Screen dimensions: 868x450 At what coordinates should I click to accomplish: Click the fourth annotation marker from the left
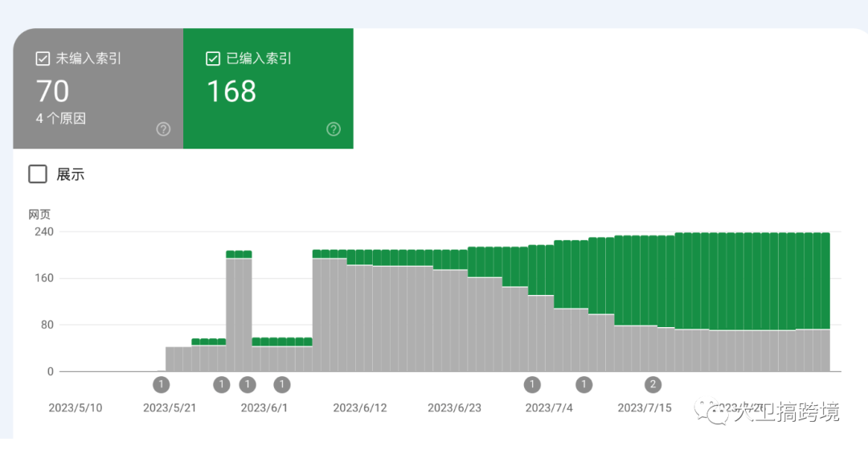point(282,384)
